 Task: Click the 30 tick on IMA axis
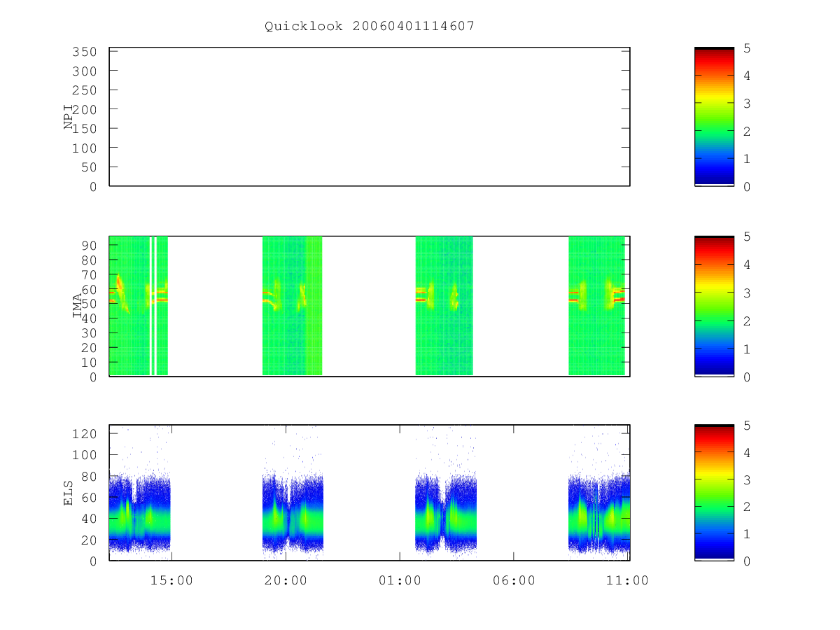point(89,333)
